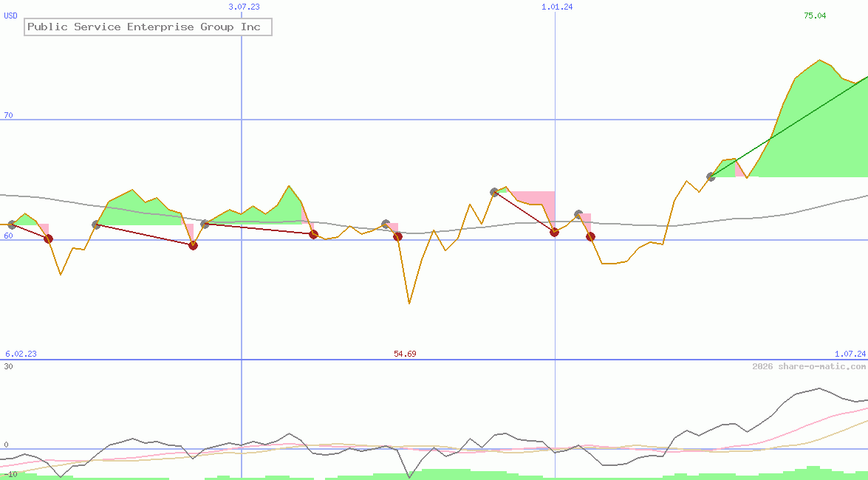Click the last red marker on the chart
The width and height of the screenshot is (868, 480).
[x=590, y=236]
